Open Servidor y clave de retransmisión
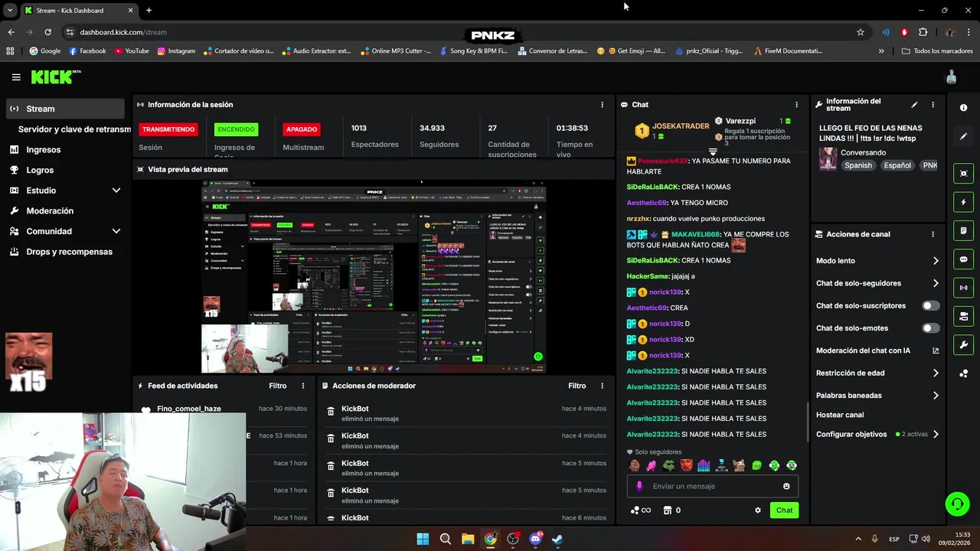Viewport: 980px width, 551px height. (74, 129)
